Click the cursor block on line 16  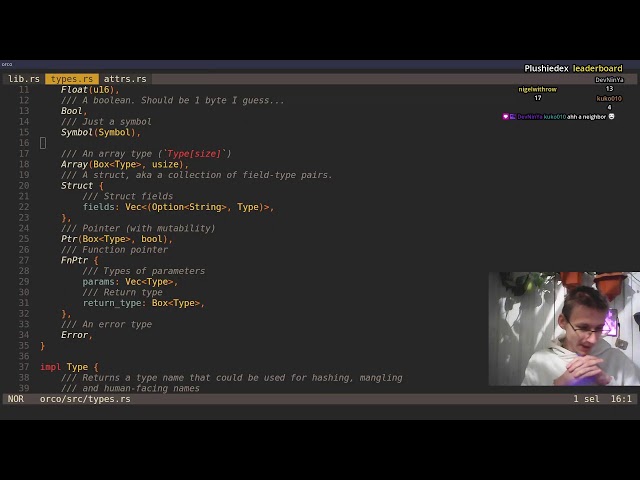point(43,143)
